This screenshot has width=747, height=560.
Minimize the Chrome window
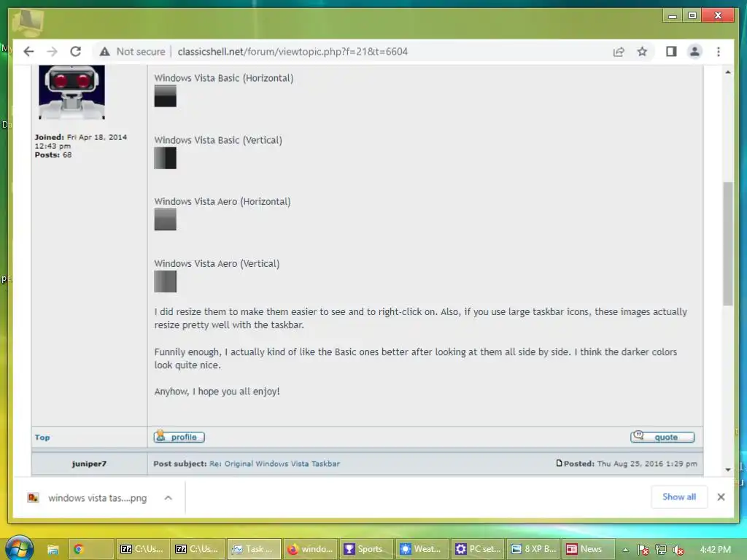tap(673, 15)
